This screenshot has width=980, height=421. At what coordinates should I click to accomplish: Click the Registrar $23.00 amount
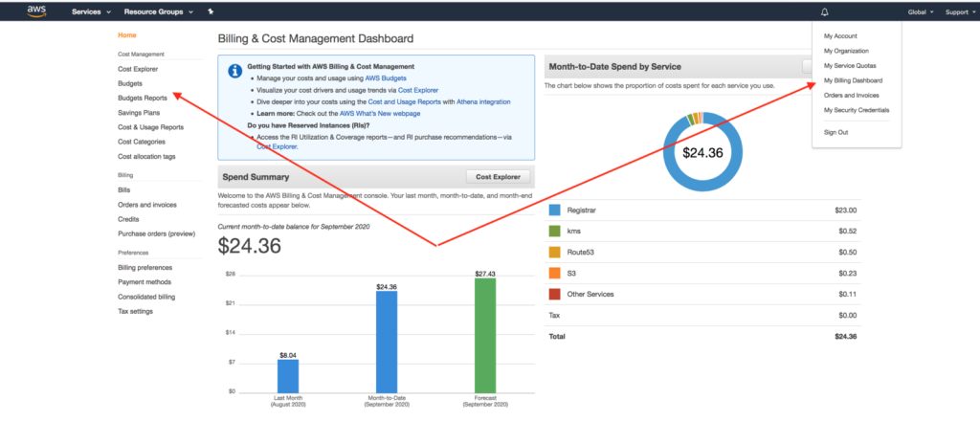tap(846, 210)
